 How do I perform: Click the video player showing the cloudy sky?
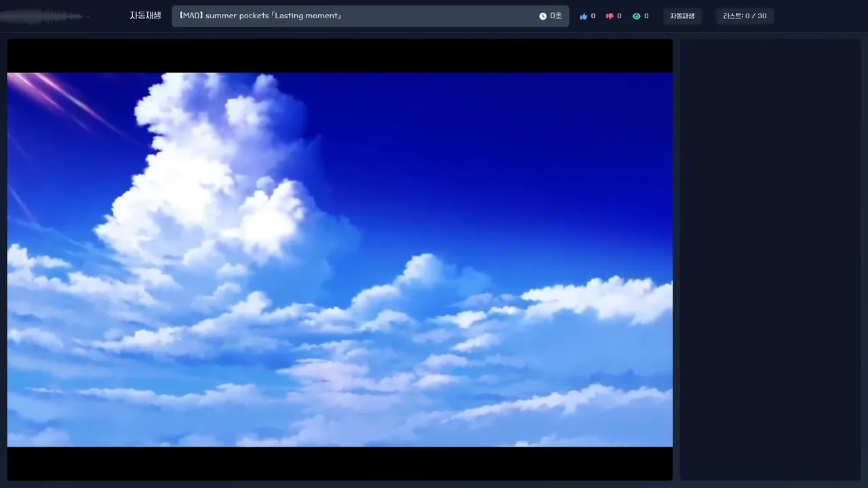coord(340,260)
